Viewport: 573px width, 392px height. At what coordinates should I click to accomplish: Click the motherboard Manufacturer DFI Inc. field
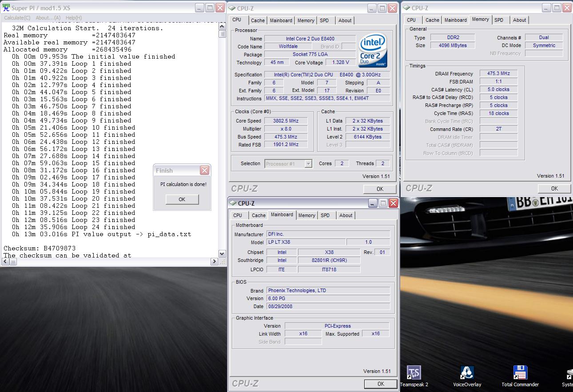[x=328, y=234]
